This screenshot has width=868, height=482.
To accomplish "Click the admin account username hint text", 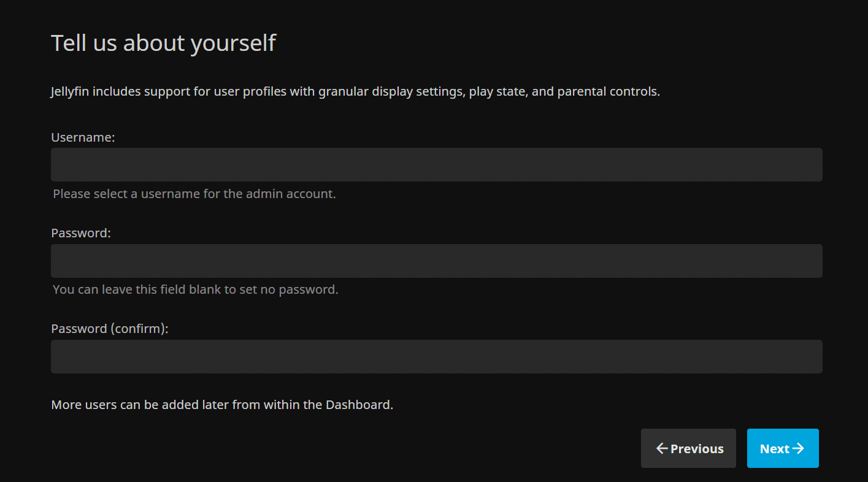I will tap(194, 194).
